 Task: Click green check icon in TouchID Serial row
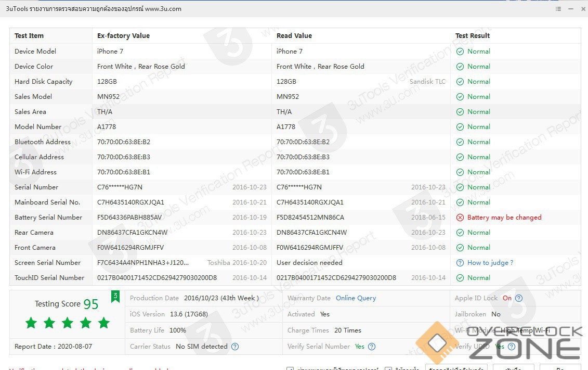click(x=460, y=278)
